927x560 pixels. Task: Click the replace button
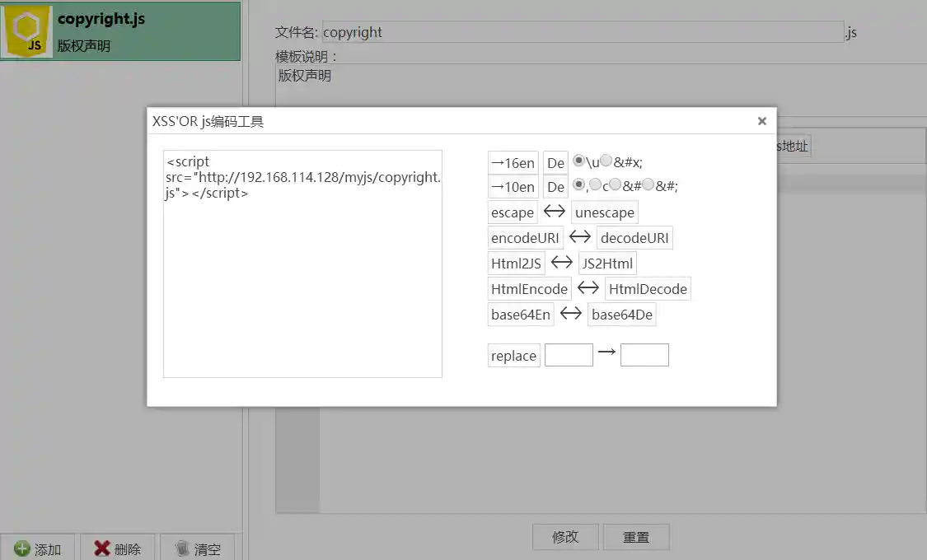coord(513,356)
